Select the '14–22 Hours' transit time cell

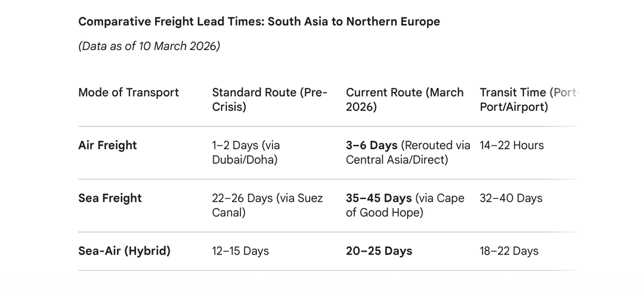click(512, 146)
